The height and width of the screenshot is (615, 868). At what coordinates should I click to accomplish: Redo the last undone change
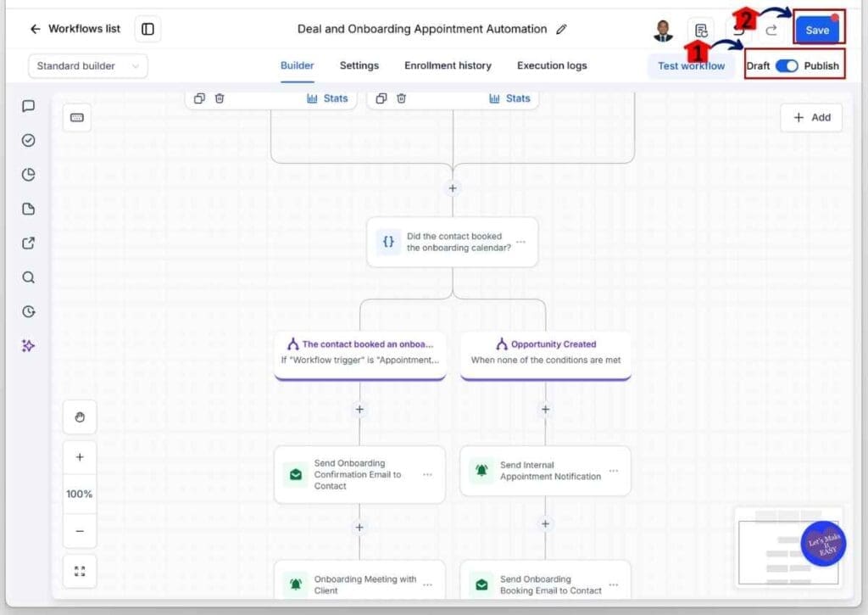point(771,31)
